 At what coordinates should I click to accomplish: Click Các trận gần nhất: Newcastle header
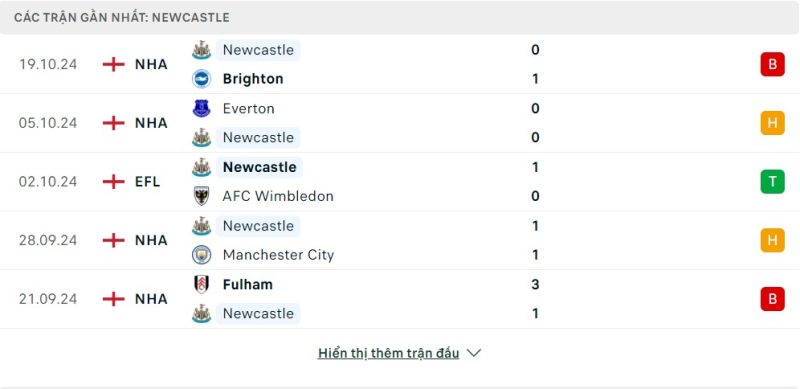coord(122,17)
